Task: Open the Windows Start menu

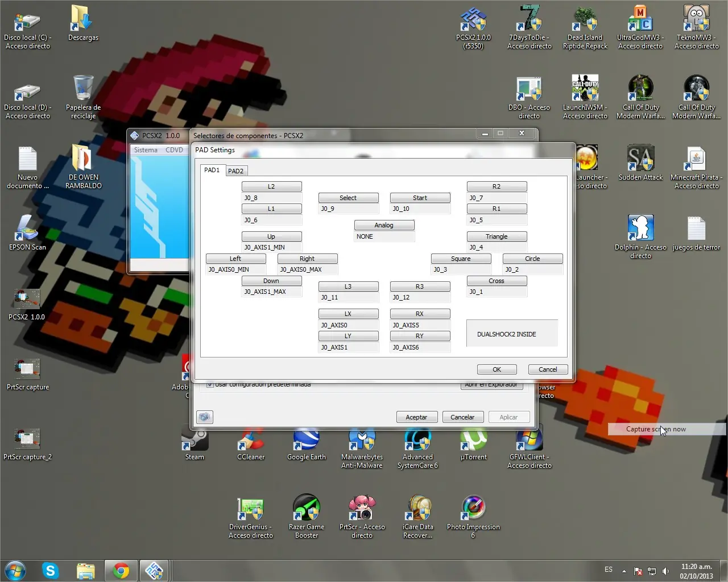Action: [x=15, y=571]
